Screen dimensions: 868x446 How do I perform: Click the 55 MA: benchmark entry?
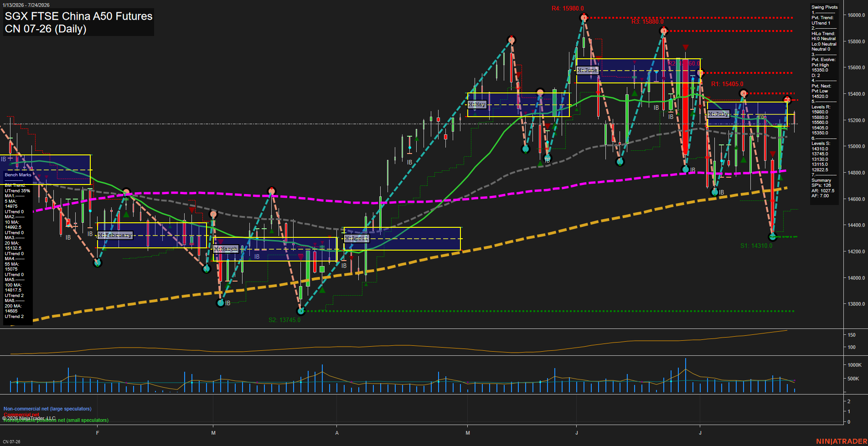click(x=12, y=264)
